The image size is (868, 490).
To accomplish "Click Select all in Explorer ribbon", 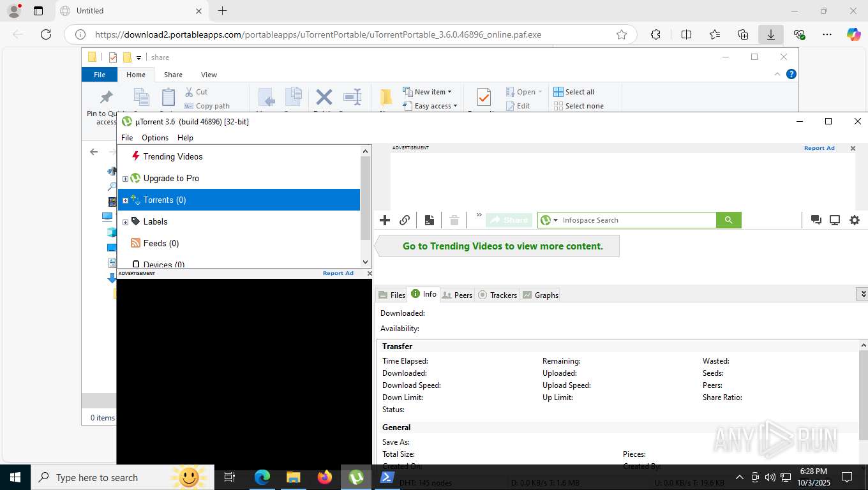I will coord(574,92).
